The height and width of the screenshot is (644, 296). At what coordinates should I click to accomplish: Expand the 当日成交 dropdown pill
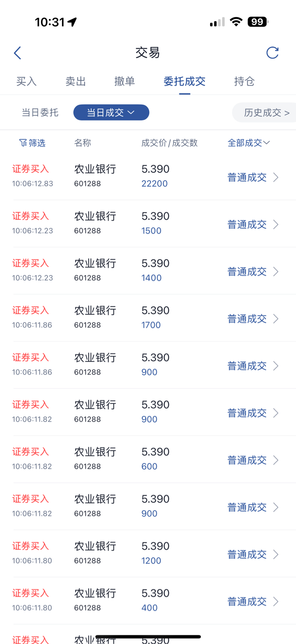click(x=111, y=112)
